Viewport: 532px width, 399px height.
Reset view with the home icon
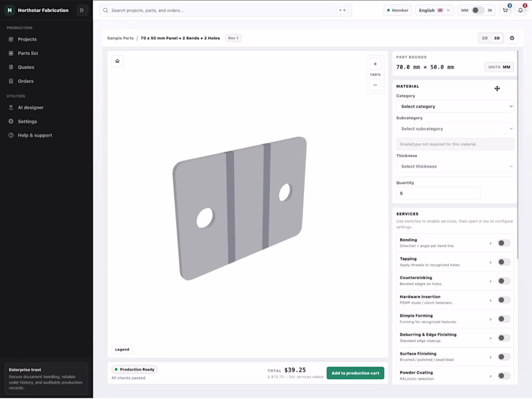click(x=118, y=61)
